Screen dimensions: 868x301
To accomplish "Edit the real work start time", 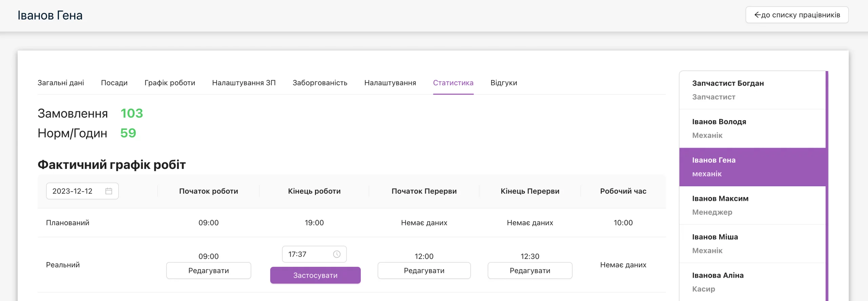I will click(x=209, y=271).
